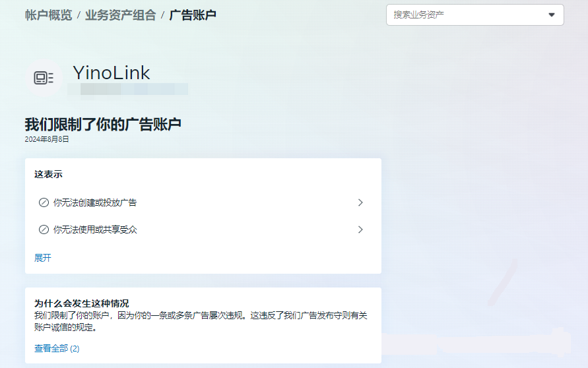This screenshot has width=588, height=368.
Task: Click the restriction explanation paragraph
Action: coord(201,321)
